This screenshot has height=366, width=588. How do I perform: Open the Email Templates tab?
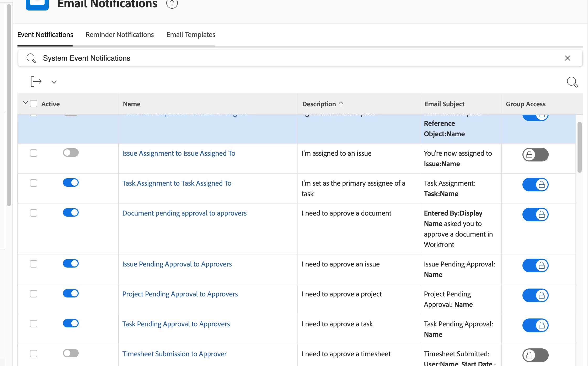tap(191, 35)
